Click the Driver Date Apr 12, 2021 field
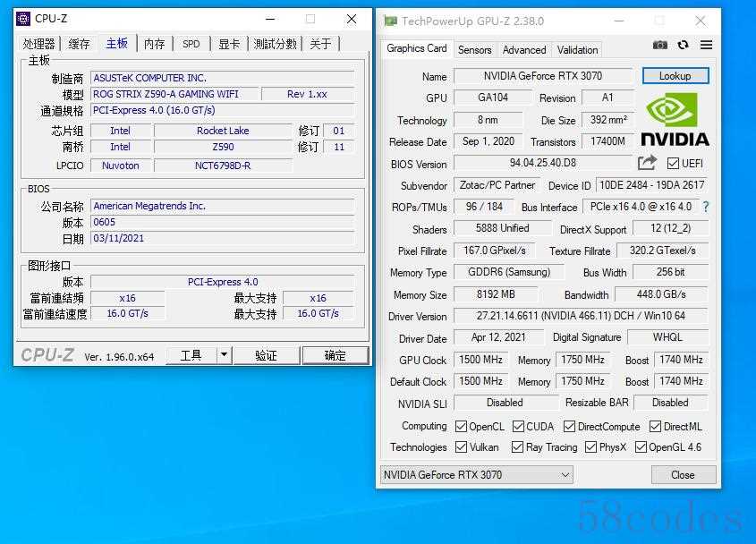 (498, 337)
